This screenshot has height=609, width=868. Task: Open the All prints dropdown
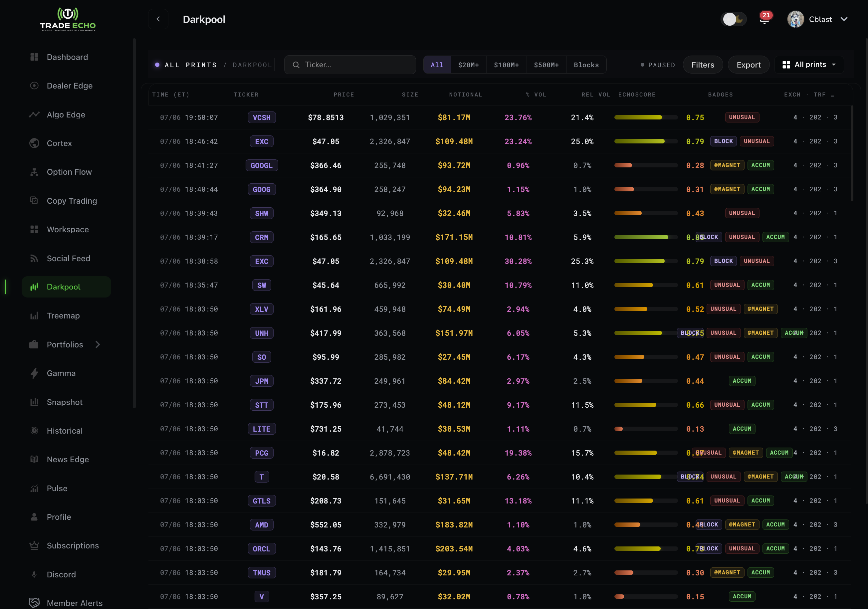(x=809, y=65)
